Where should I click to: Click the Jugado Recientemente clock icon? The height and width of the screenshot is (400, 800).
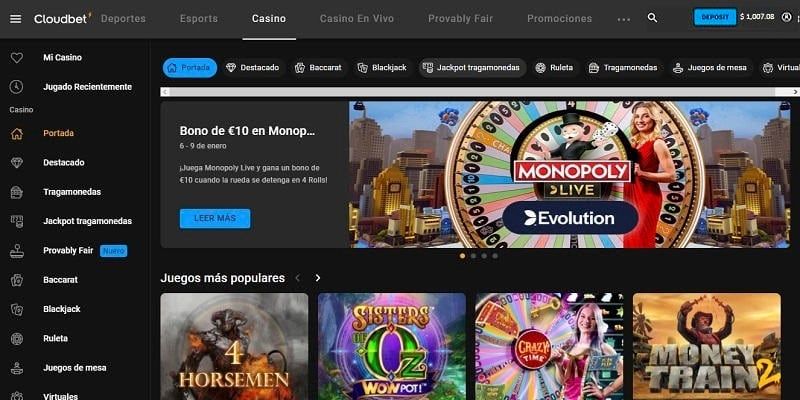[x=16, y=87]
